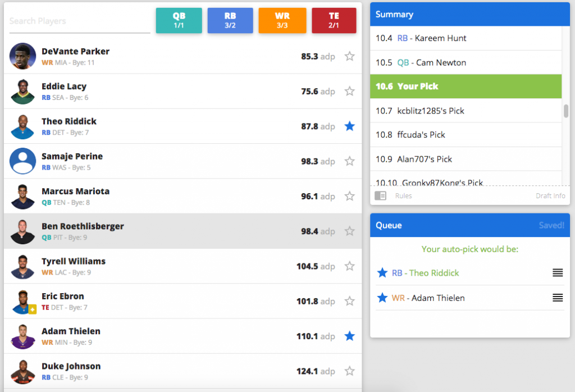Click the Summary panel scrollbar
The width and height of the screenshot is (575, 392).
[566, 111]
